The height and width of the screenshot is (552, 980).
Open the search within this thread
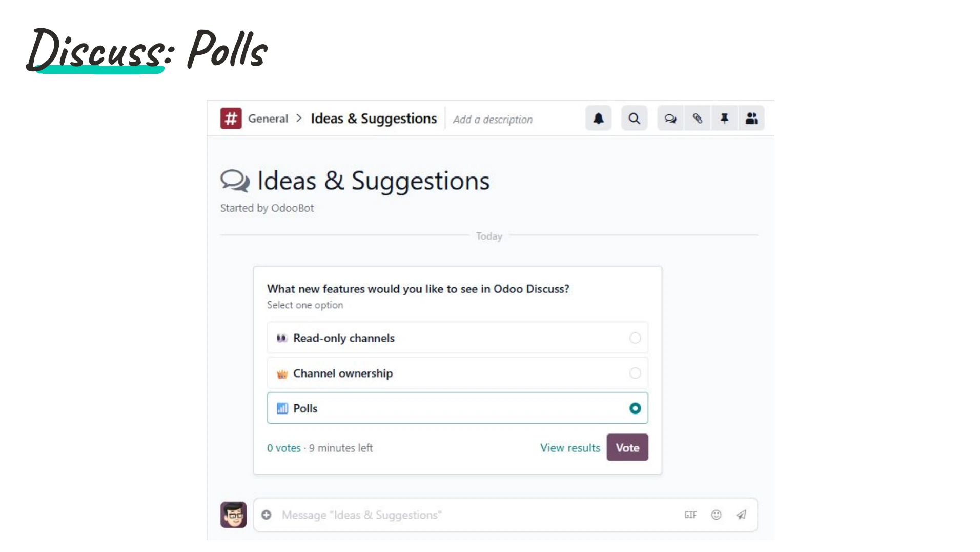(635, 118)
